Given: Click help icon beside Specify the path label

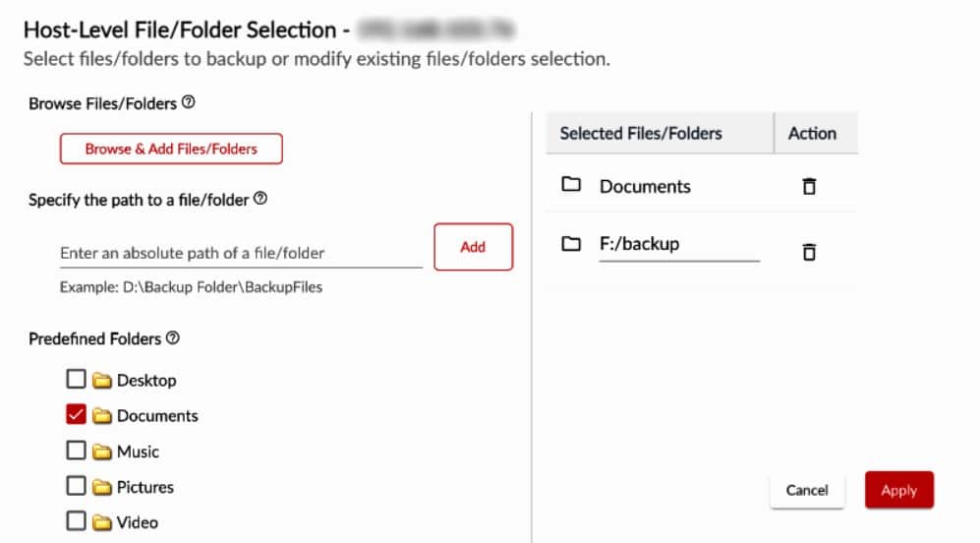Looking at the screenshot, I should tap(260, 198).
